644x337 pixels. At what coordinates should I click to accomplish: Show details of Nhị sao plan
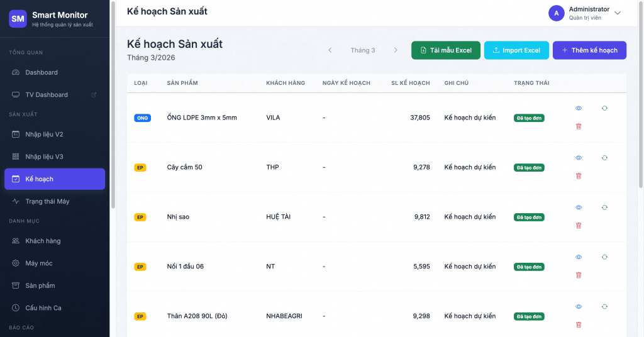[579, 207]
